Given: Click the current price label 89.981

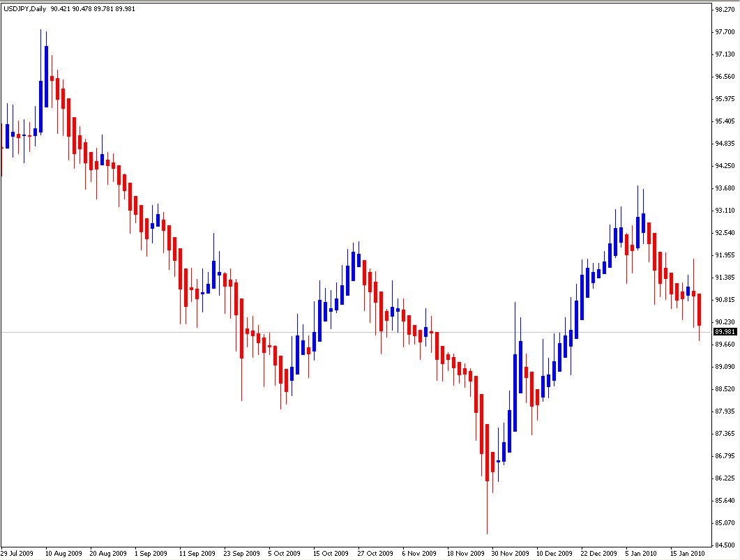Looking at the screenshot, I should (725, 332).
